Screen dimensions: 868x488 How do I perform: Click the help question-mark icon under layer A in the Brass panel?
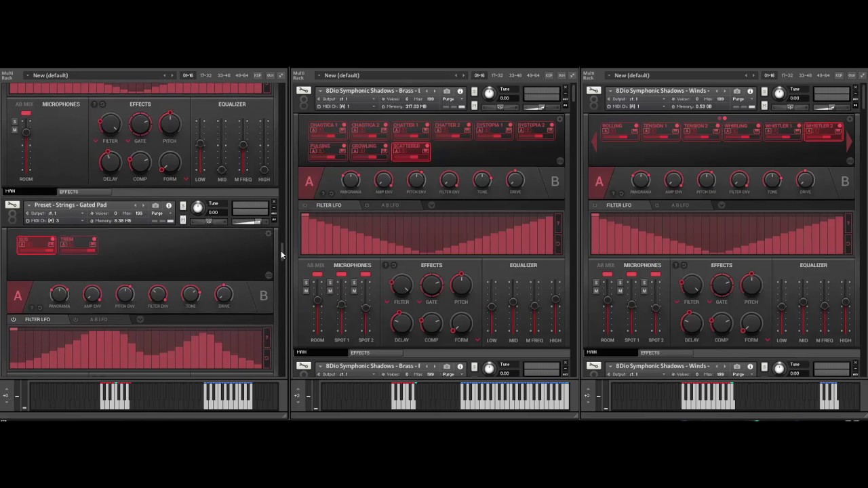(323, 193)
